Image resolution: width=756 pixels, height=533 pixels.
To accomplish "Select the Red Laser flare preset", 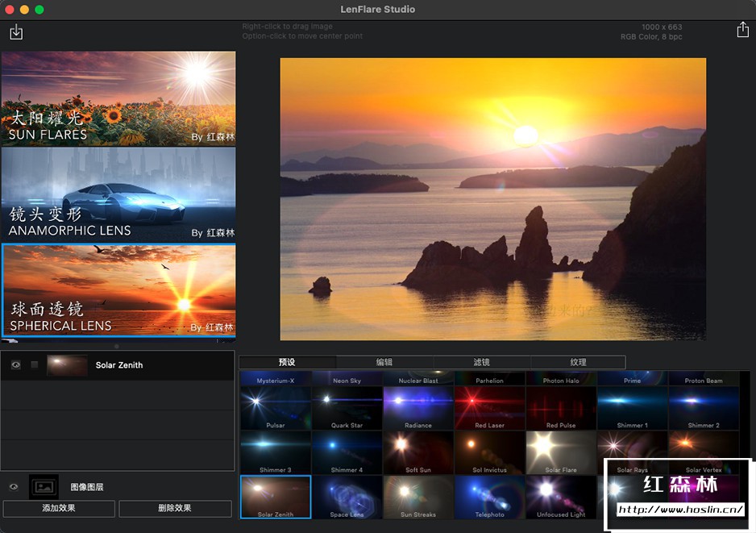I will click(x=490, y=408).
